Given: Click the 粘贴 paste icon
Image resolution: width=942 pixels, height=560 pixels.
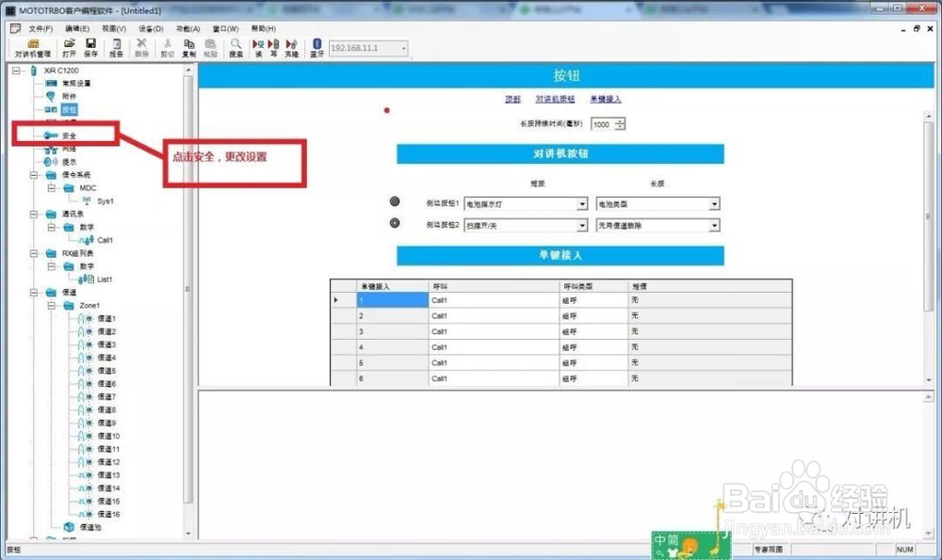Looking at the screenshot, I should coord(210,48).
